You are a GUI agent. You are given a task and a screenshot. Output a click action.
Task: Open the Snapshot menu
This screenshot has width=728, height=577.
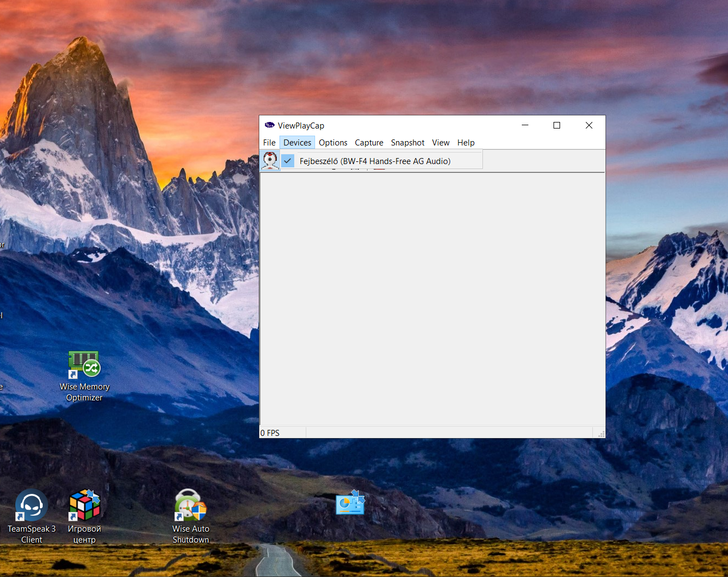(x=407, y=142)
